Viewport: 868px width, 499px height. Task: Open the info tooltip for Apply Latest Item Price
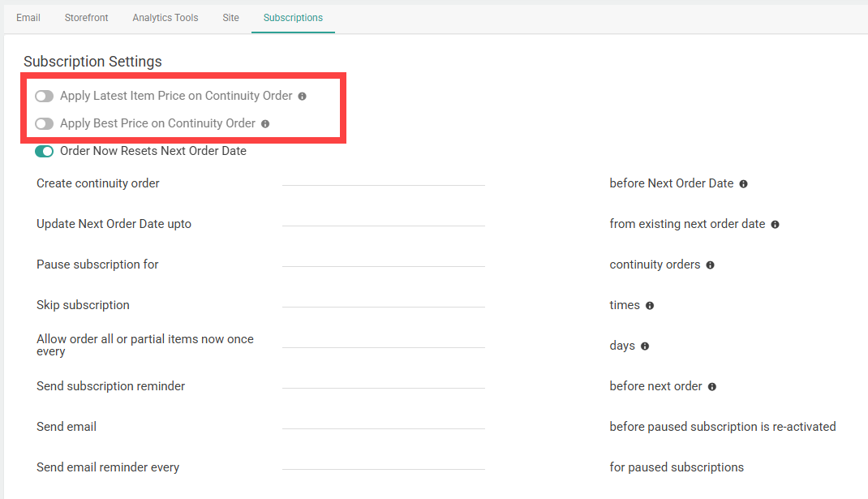302,96
